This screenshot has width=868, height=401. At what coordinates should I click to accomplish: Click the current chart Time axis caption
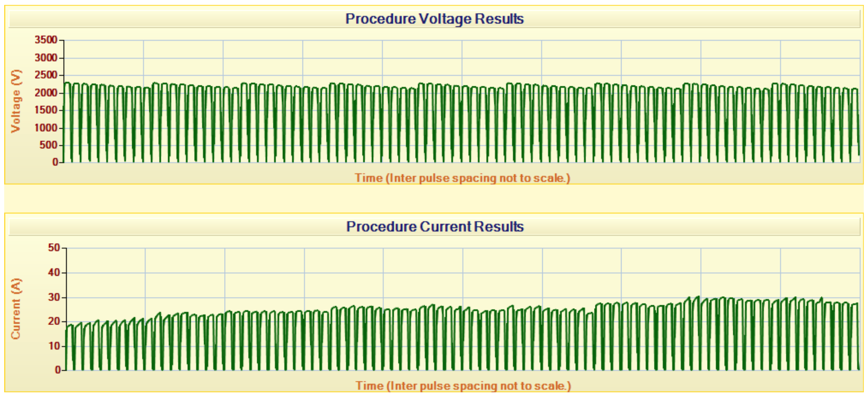[x=463, y=386]
